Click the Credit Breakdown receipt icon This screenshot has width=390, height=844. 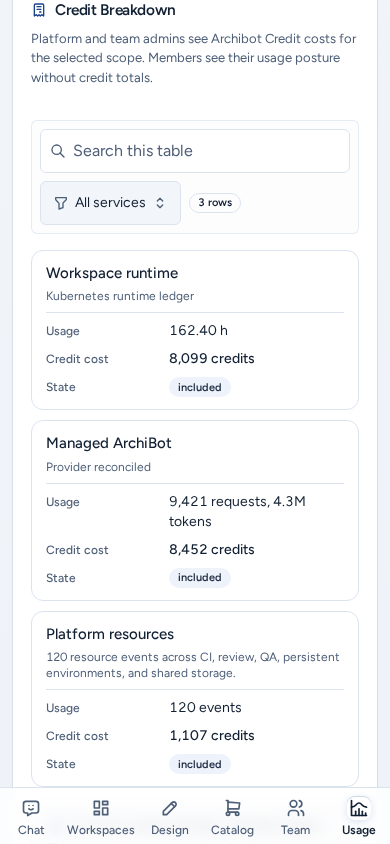click(39, 10)
